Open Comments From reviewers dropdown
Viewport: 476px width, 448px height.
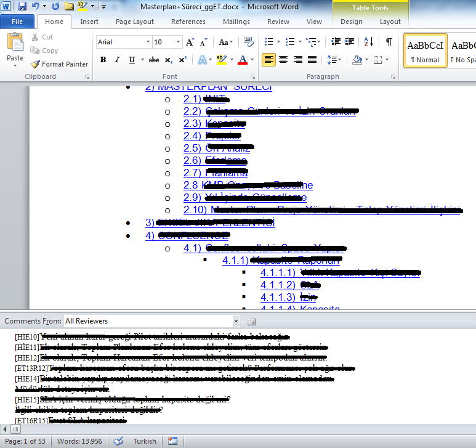click(x=236, y=321)
